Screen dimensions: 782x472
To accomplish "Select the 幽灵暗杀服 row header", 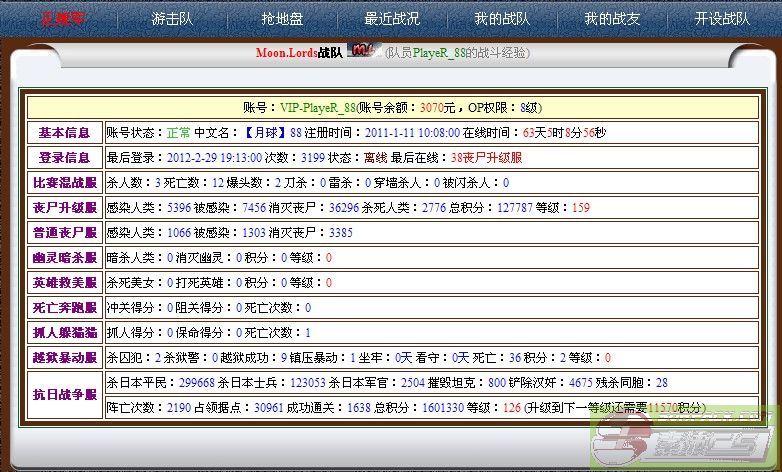I will point(65,257).
